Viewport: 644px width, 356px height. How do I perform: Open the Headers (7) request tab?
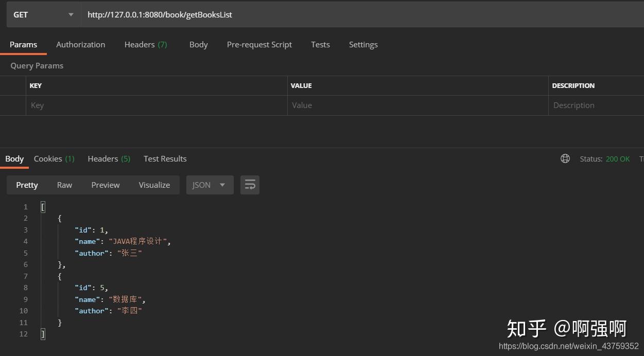[146, 44]
